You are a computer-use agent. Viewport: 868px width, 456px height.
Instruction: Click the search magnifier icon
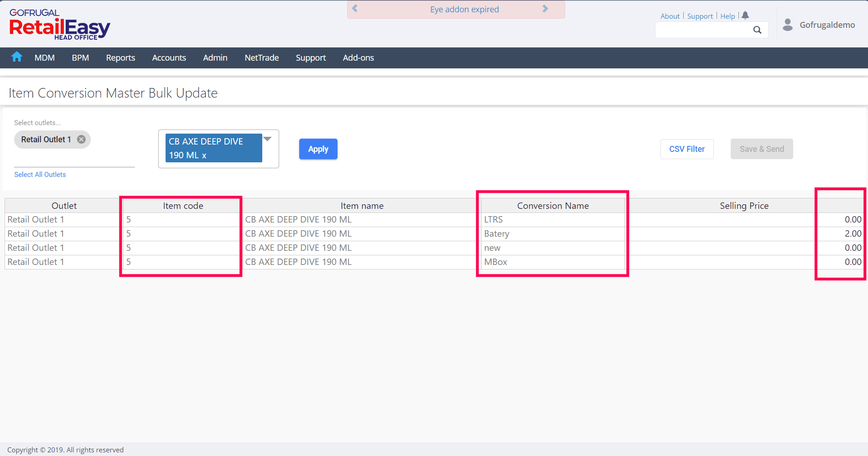point(757,30)
